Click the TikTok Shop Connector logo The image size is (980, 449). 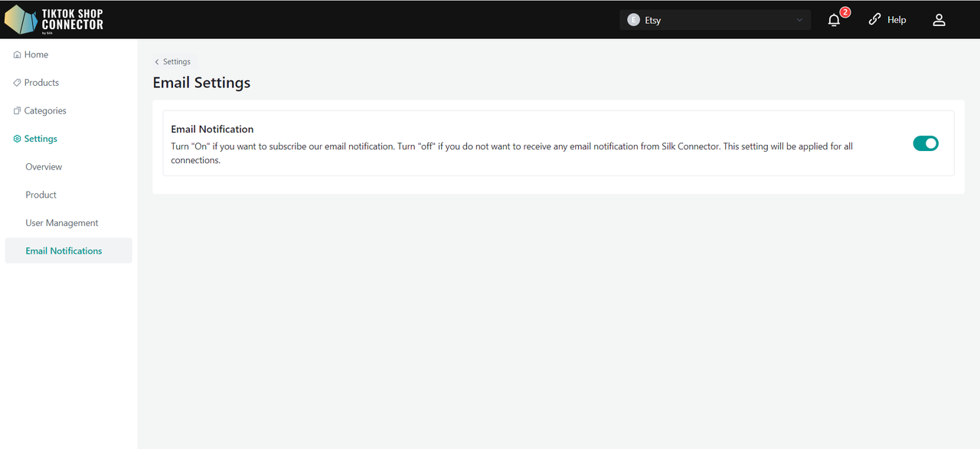(x=54, y=20)
